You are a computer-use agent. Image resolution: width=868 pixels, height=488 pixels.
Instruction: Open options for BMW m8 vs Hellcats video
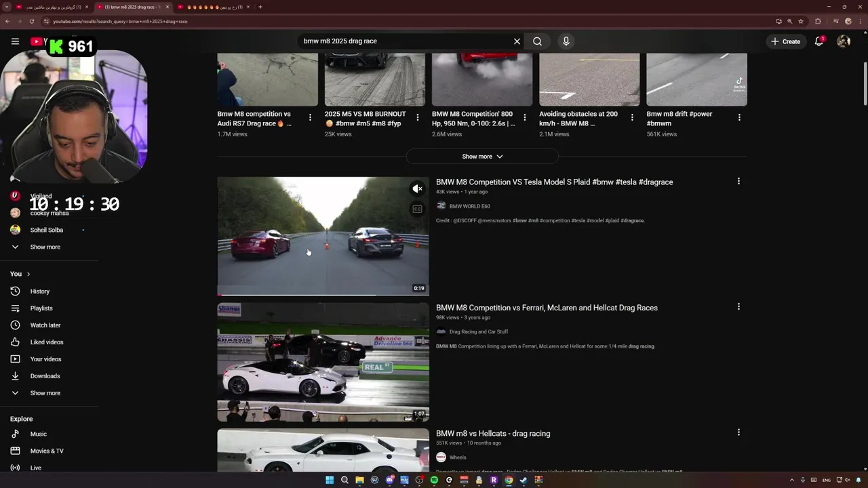[x=738, y=432]
